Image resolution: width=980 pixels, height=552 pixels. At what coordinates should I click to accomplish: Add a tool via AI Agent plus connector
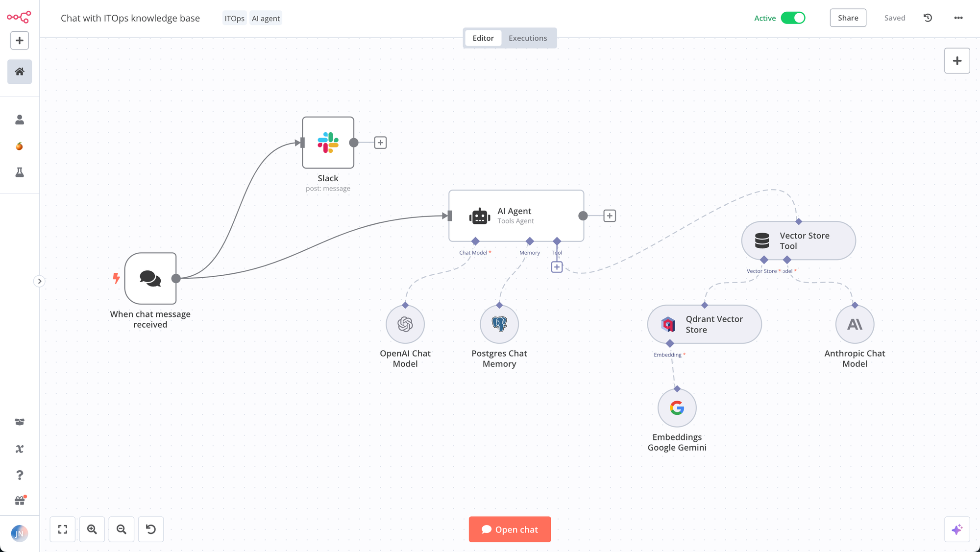557,267
